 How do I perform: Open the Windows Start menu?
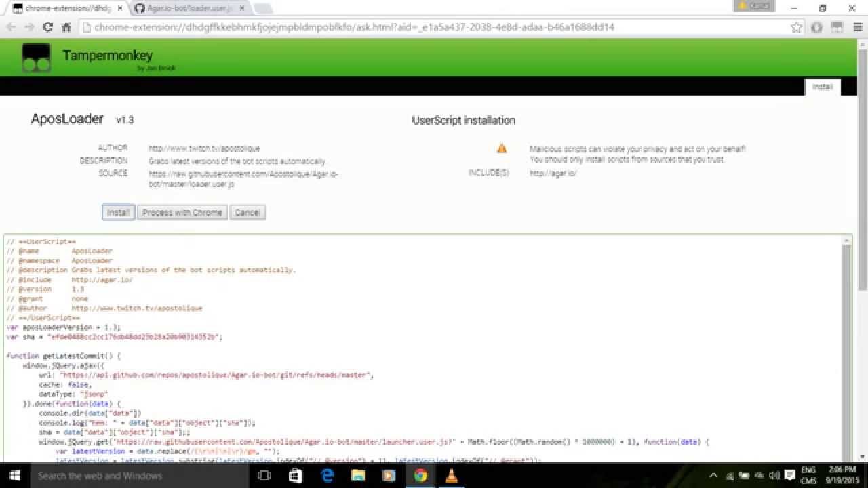point(15,475)
